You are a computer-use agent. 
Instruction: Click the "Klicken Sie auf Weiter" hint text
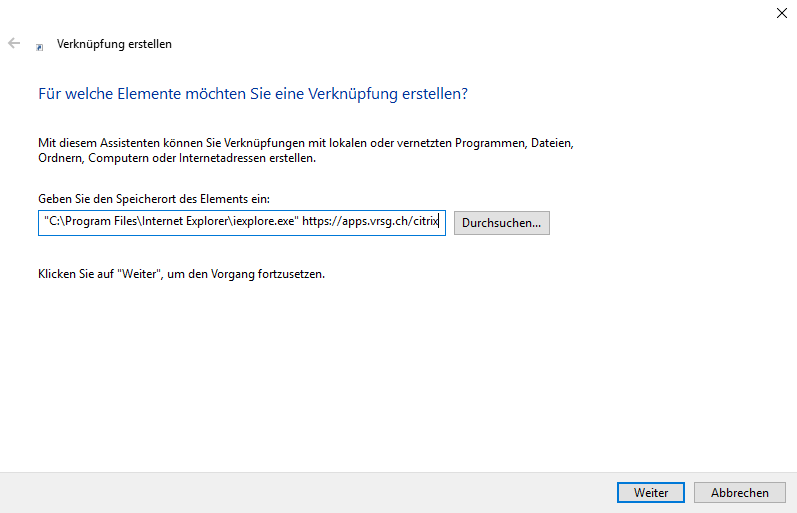(x=181, y=274)
